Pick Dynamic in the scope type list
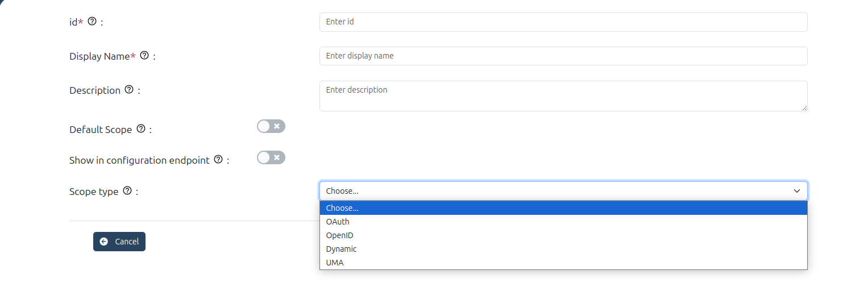Viewport: 868px width, 295px height. (563, 249)
